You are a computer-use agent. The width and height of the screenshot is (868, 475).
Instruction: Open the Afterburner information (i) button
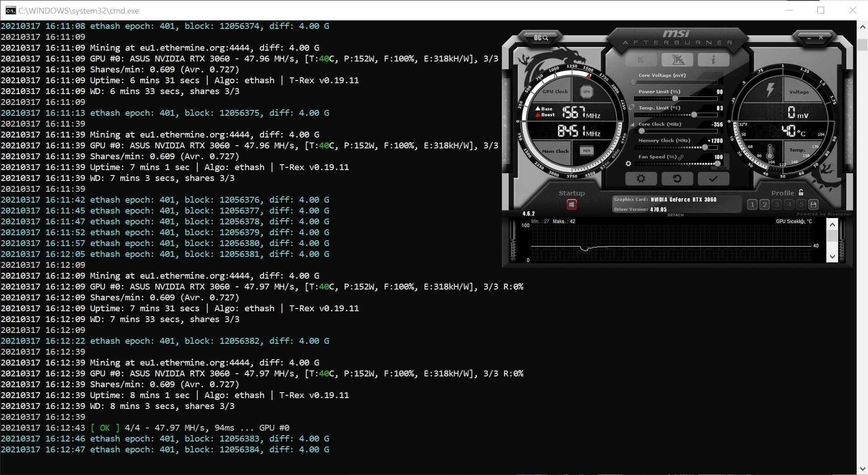click(713, 60)
